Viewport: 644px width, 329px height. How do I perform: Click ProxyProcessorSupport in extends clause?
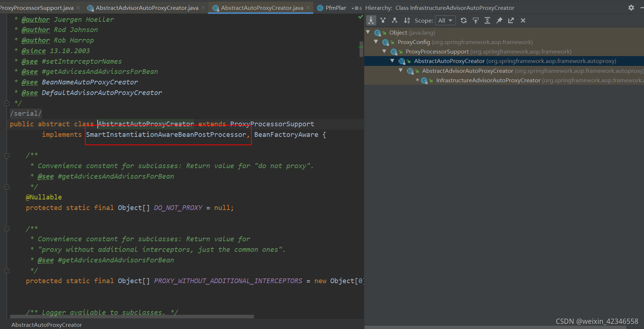tap(272, 124)
